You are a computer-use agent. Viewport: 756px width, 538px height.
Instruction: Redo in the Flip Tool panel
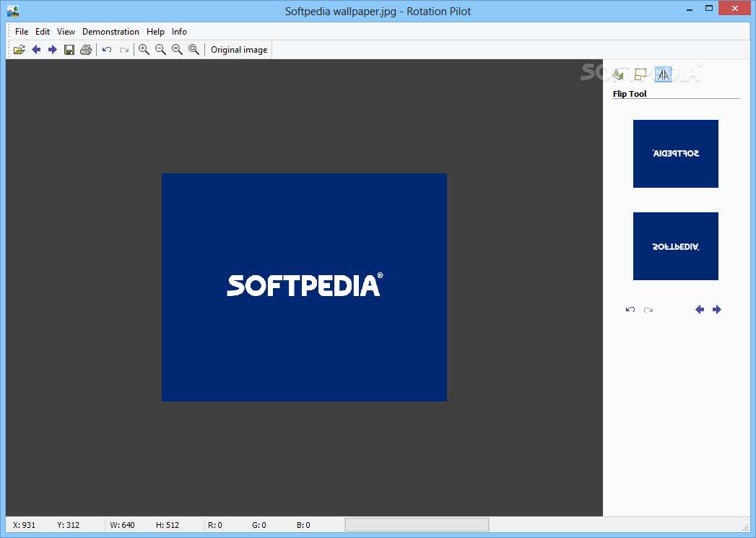[x=648, y=310]
